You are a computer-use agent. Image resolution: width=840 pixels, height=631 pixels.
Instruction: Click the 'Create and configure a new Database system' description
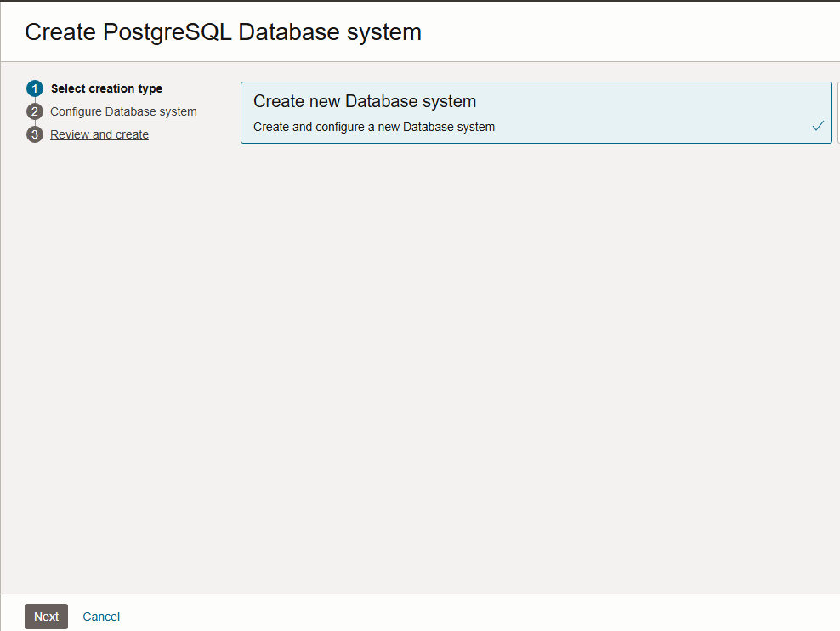(374, 127)
